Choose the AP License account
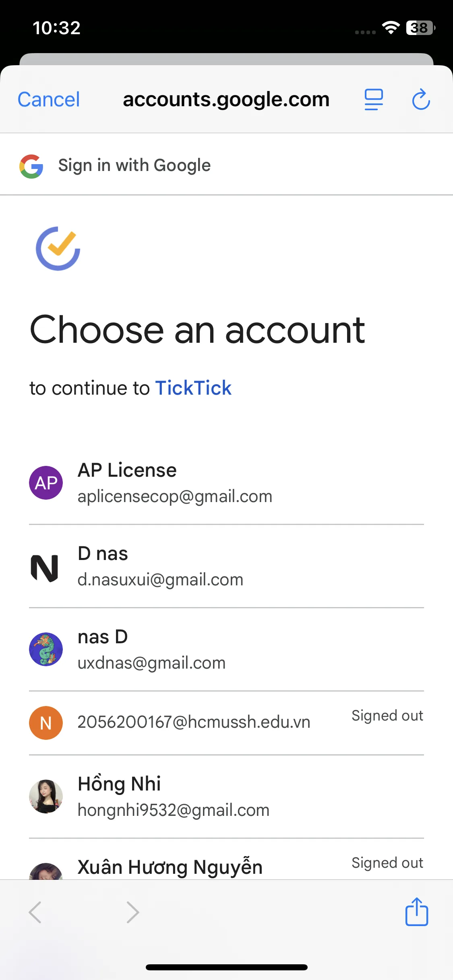The width and height of the screenshot is (453, 980). click(175, 483)
